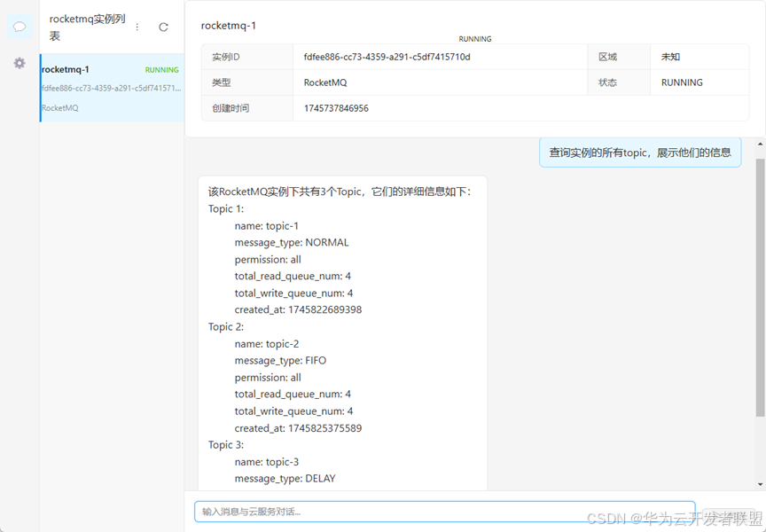
Task: Open the settings gear in sidebar
Action: coord(20,63)
